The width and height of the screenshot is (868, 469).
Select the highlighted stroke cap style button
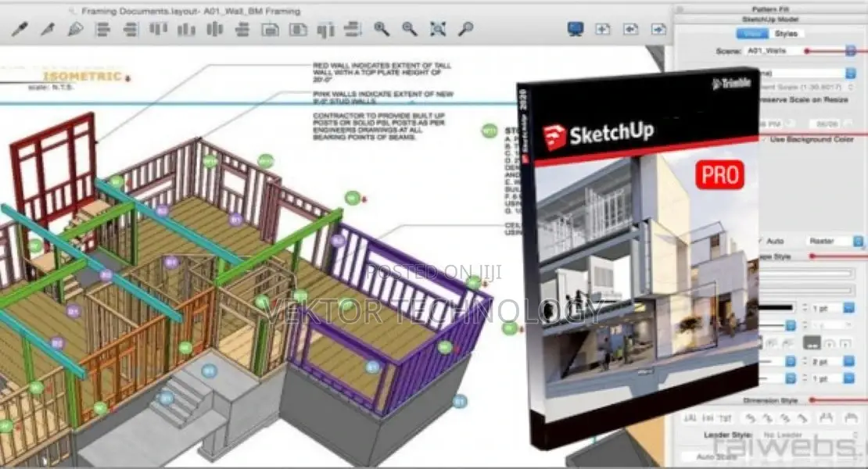tap(812, 343)
